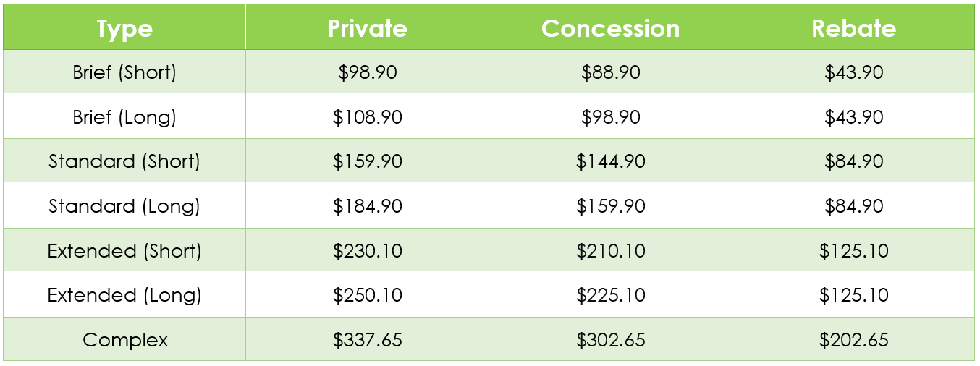980x366 pixels.
Task: Click the $202.65 rebate cell
Action: [x=854, y=340]
